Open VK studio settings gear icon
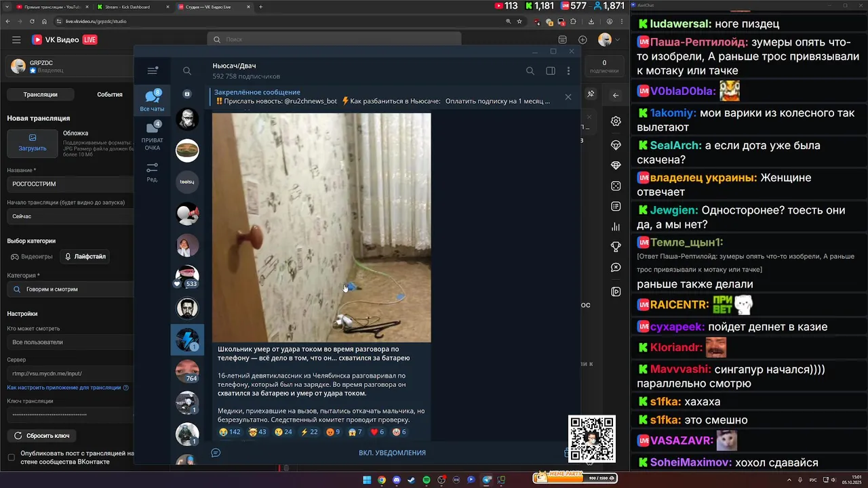Viewport: 868px width, 488px height. pos(616,121)
